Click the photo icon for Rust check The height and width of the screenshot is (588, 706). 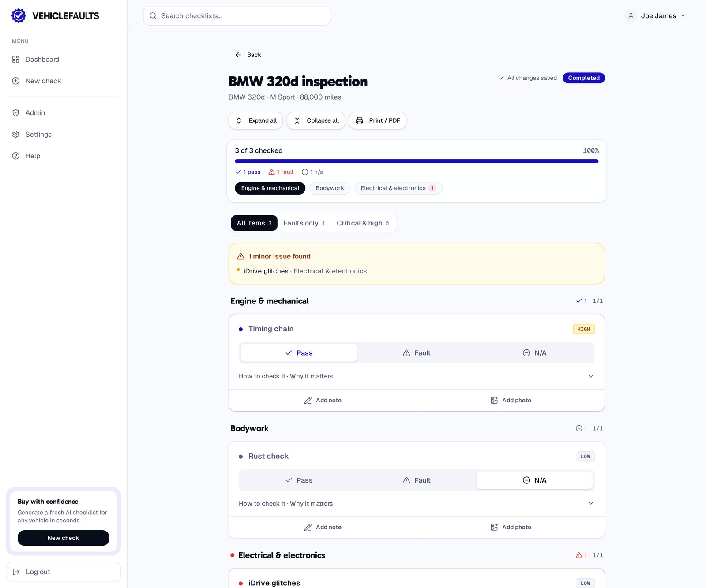(x=494, y=528)
